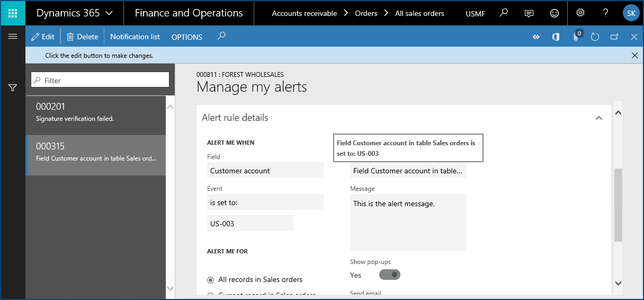This screenshot has height=300, width=644.
Task: Click the attachments paperclip icon with badge
Action: 577,37
